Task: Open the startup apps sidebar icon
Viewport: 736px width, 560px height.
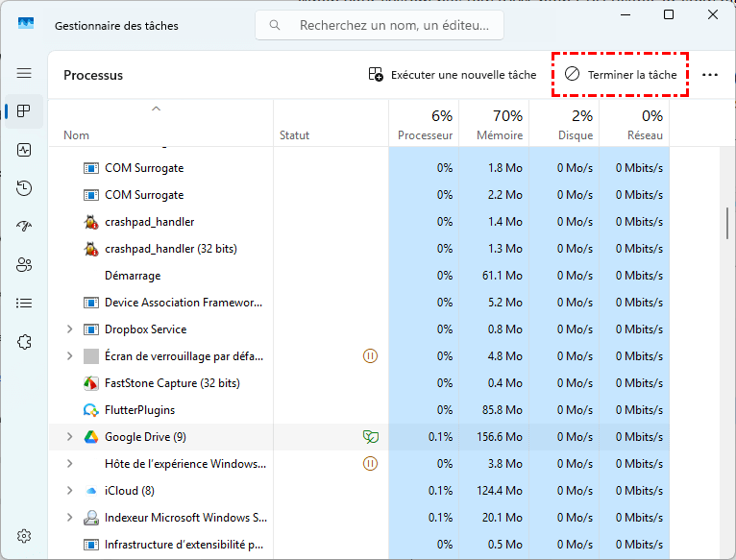Action: (24, 227)
